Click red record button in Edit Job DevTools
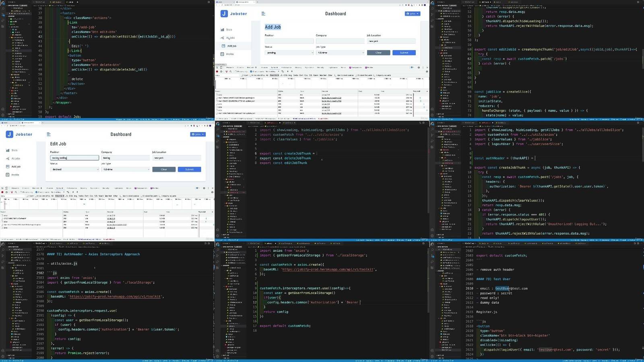 point(2,192)
